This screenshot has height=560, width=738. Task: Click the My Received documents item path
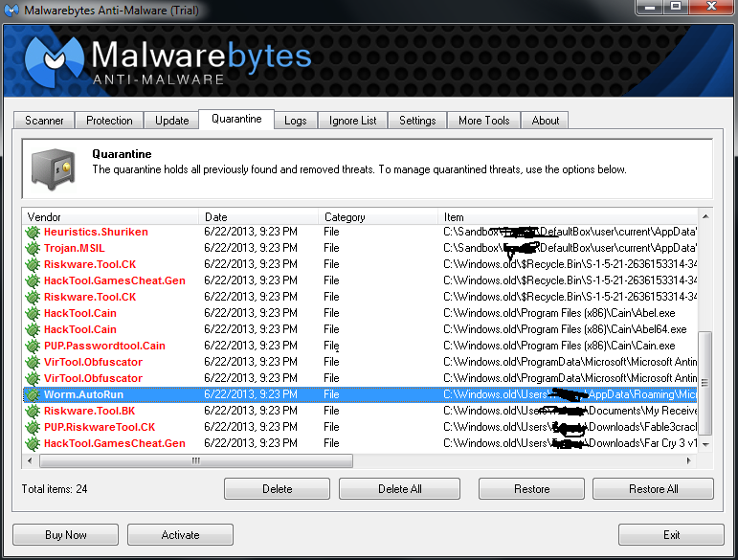(x=570, y=411)
